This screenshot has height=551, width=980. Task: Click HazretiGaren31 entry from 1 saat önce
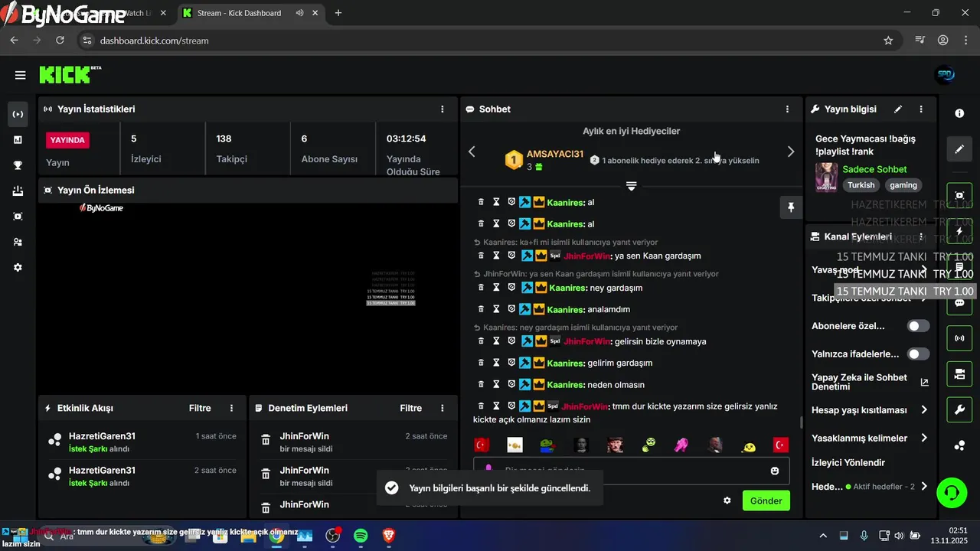point(142,442)
